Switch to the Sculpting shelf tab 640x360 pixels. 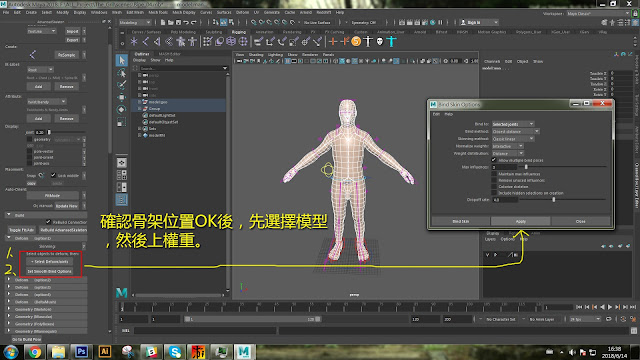214,32
